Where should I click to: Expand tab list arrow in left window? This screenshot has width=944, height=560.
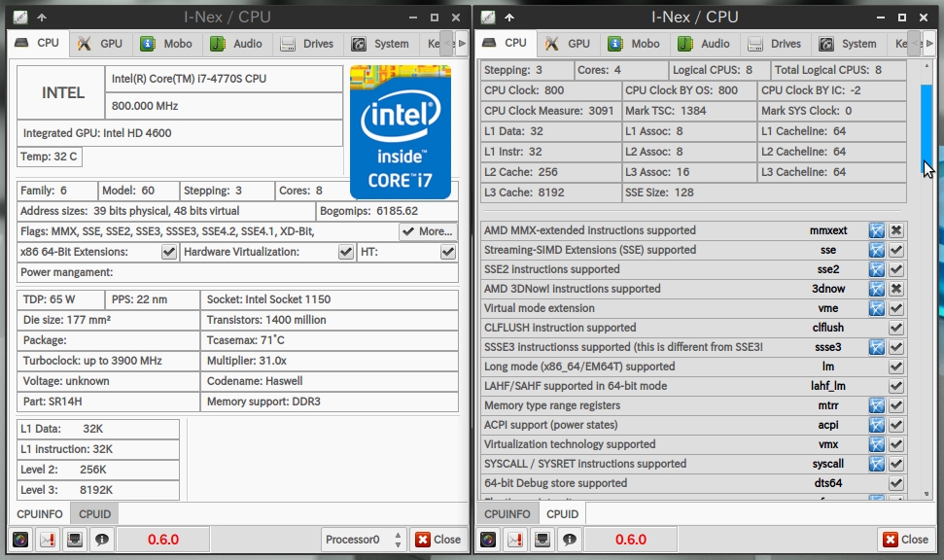pyautogui.click(x=462, y=44)
